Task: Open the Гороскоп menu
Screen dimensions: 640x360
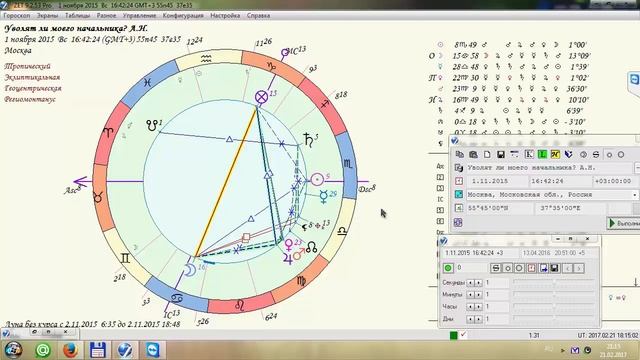Action: [x=17, y=16]
